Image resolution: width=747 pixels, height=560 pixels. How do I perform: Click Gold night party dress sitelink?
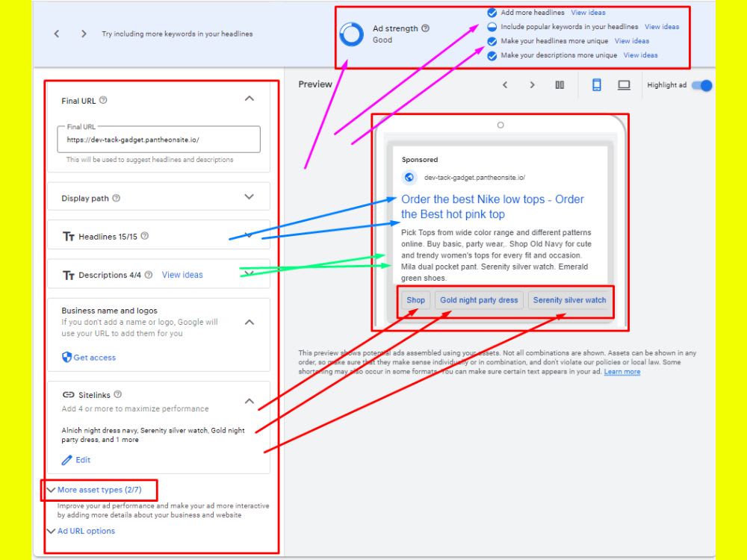479,300
